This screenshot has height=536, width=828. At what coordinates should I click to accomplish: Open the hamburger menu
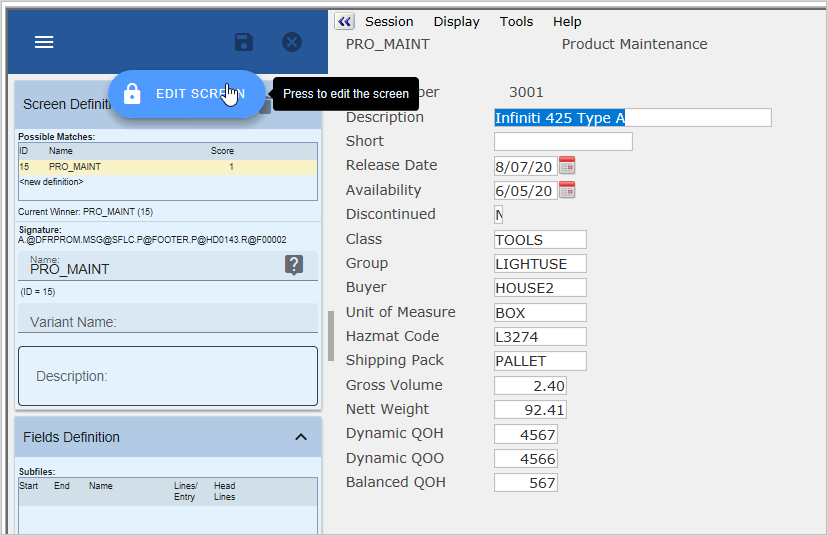[x=44, y=42]
